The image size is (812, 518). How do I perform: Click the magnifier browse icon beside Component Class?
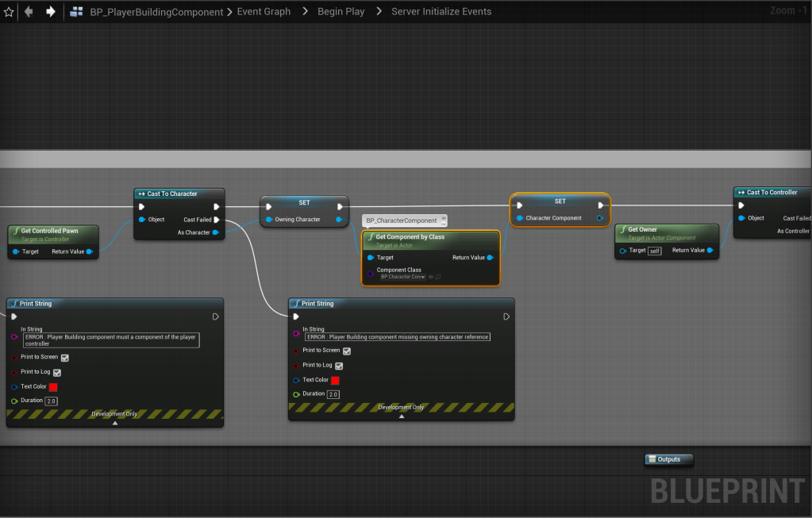(x=438, y=277)
